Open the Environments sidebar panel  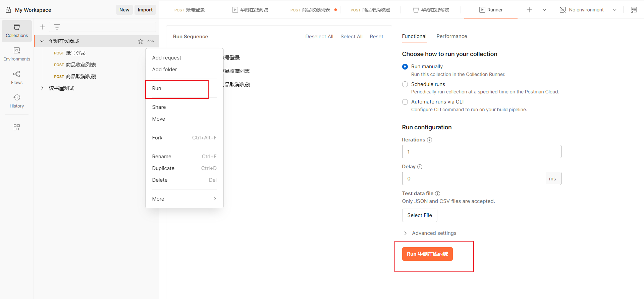[x=17, y=54]
